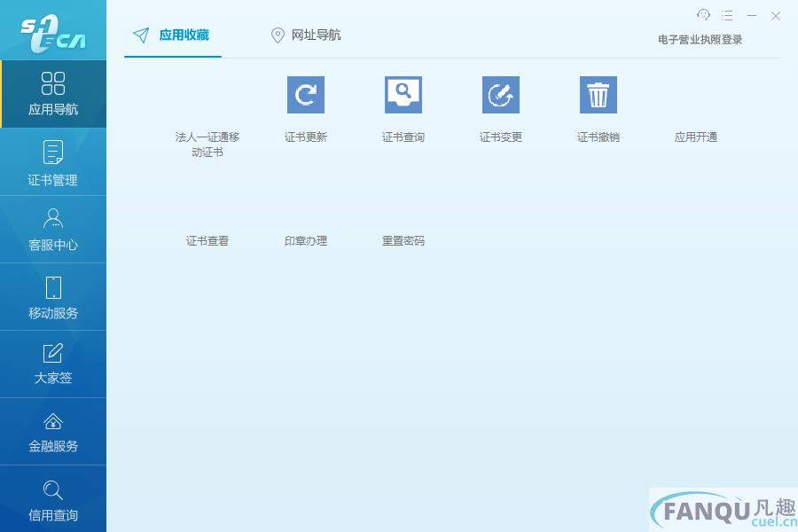Open the 重置密码 entry
798x532 pixels.
403,241
